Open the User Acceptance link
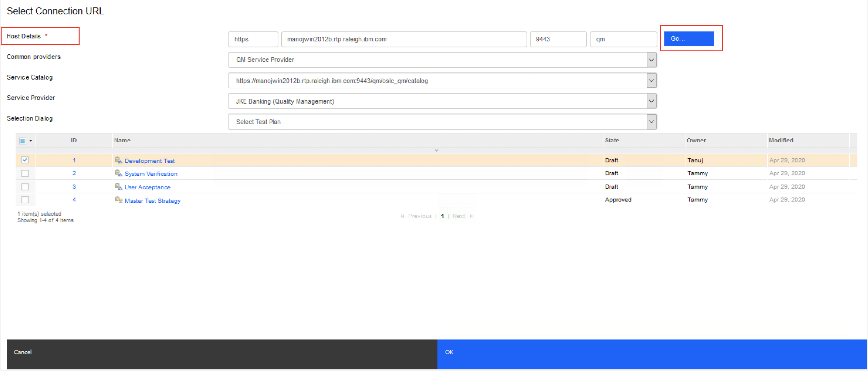The height and width of the screenshot is (371, 868). tap(147, 187)
